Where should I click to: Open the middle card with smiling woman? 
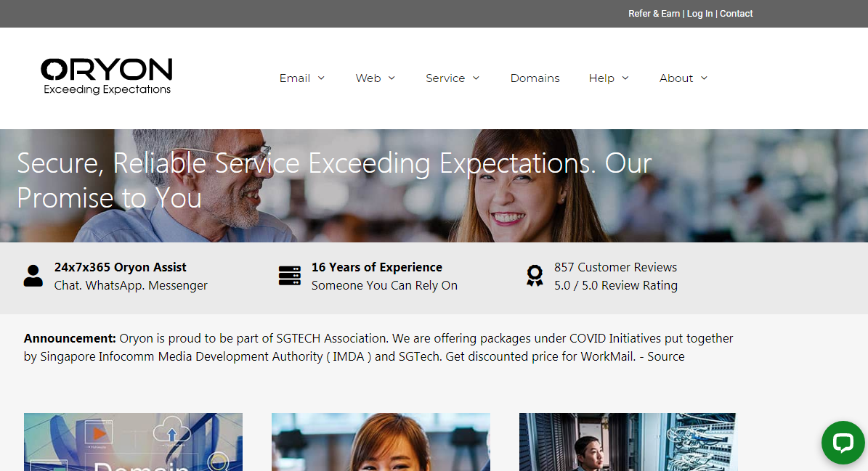[381, 442]
